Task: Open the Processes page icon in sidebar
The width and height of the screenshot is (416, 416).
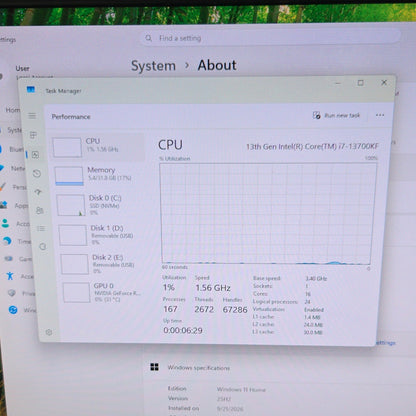Action: 33,135
